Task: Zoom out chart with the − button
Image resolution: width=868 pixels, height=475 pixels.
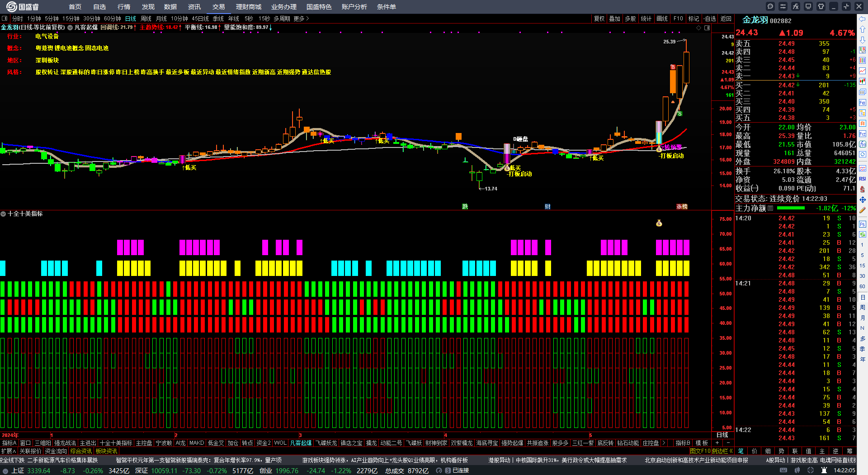Action: point(728,443)
